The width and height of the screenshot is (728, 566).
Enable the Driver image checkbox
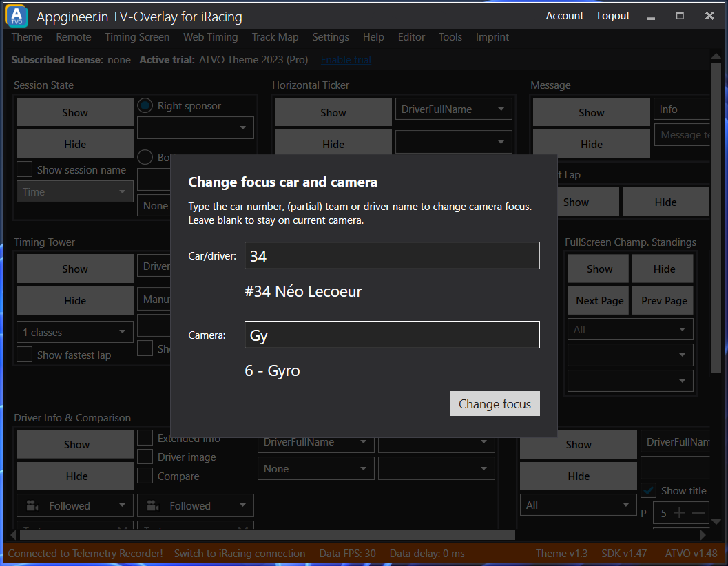145,457
